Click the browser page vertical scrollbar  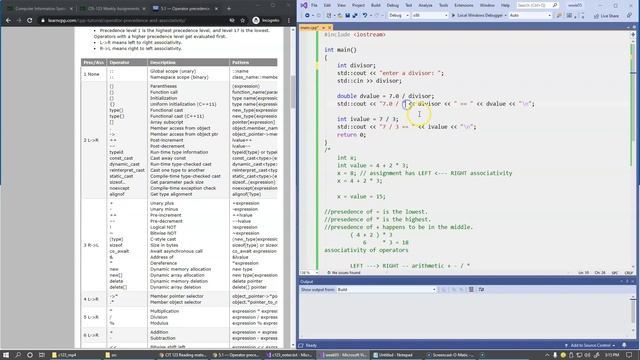pos(293,188)
